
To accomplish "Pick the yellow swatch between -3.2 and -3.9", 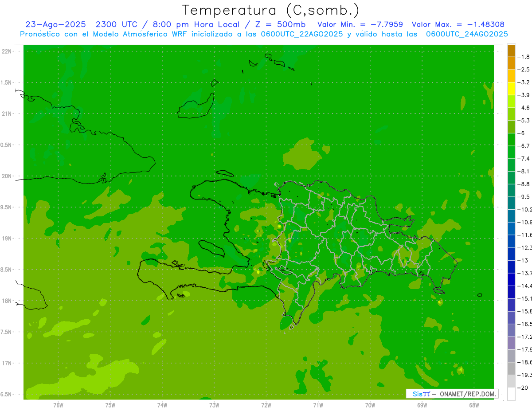I will click(x=511, y=89).
